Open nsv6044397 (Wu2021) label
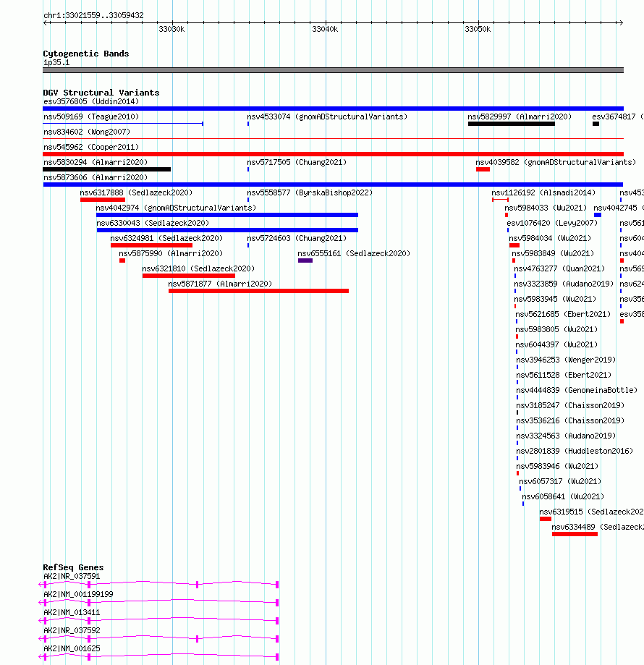The image size is (644, 665). tap(556, 344)
